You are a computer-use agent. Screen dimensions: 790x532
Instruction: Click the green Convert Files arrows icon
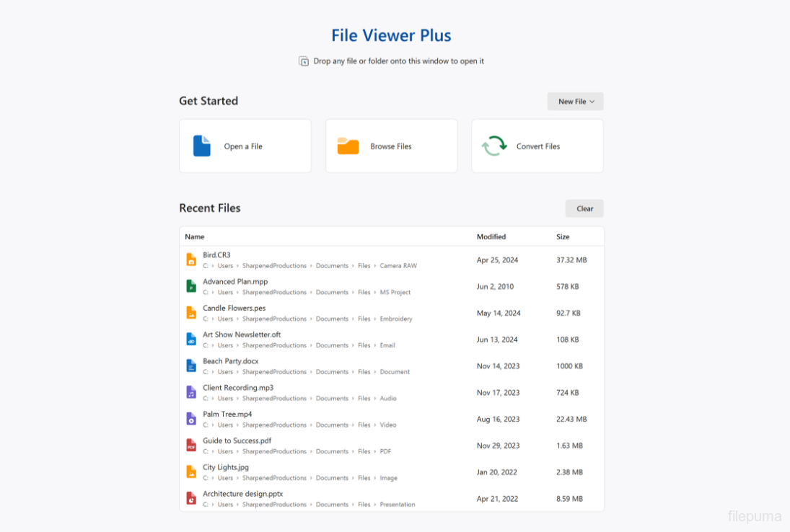[494, 146]
